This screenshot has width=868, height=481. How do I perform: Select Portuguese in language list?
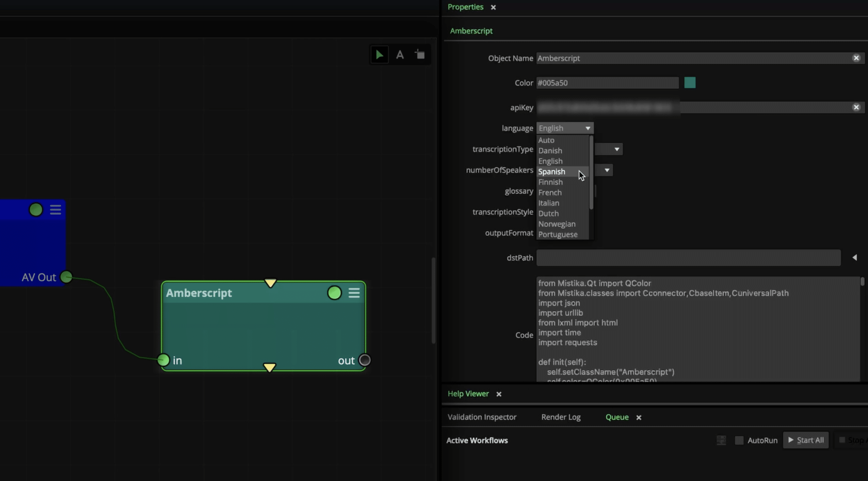(x=563, y=234)
